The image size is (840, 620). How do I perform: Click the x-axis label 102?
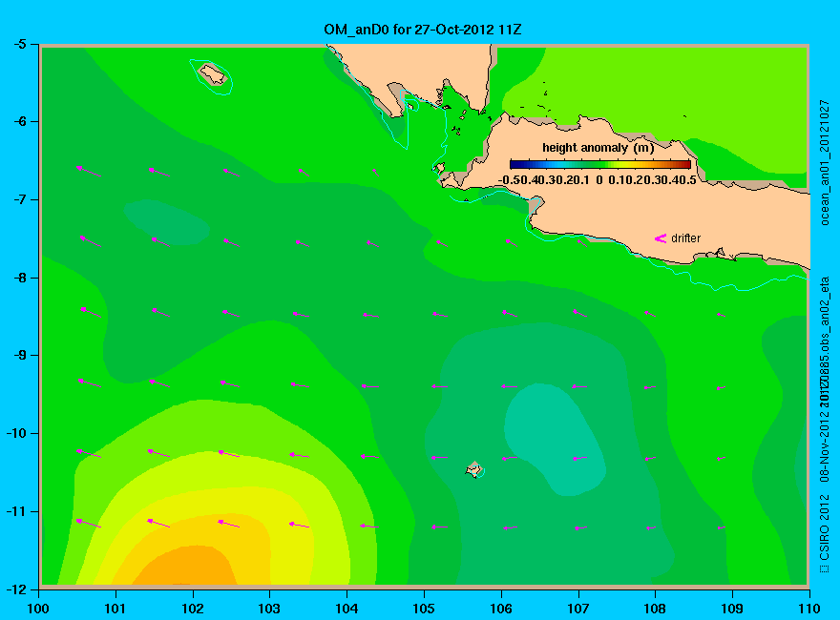(192, 609)
